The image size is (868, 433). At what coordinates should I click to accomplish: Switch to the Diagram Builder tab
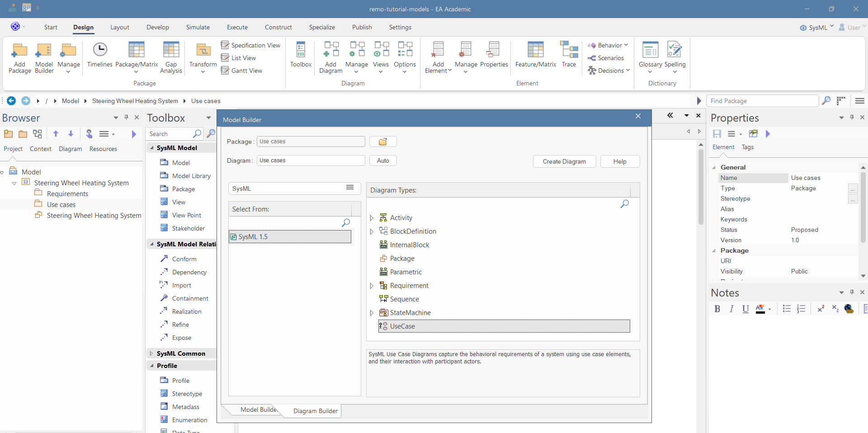pos(315,411)
